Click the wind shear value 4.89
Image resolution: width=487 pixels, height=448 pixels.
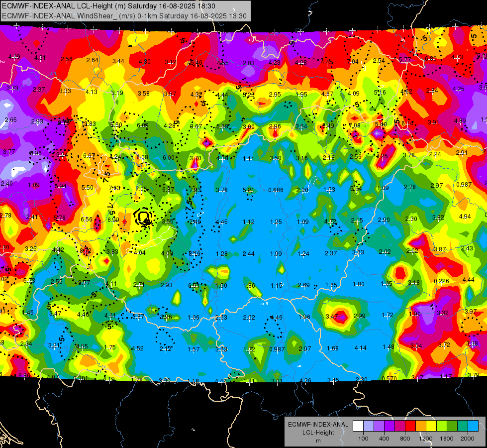pyautogui.click(x=460, y=120)
